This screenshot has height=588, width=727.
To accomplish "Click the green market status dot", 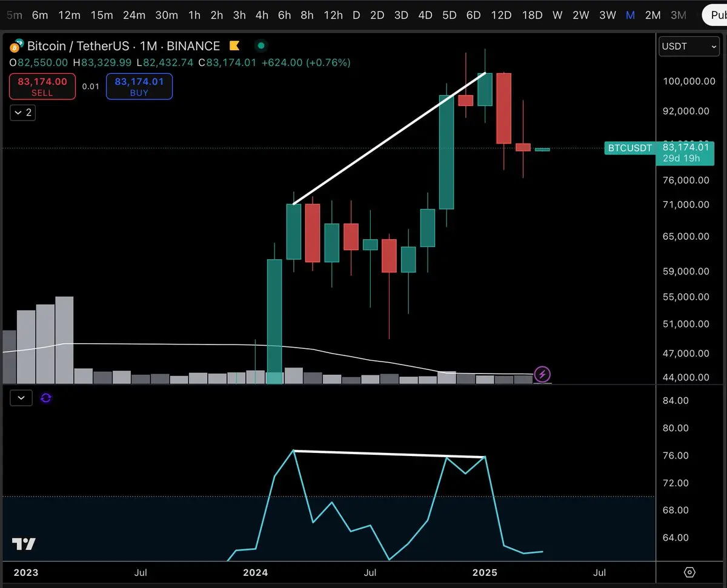I will tap(261, 45).
